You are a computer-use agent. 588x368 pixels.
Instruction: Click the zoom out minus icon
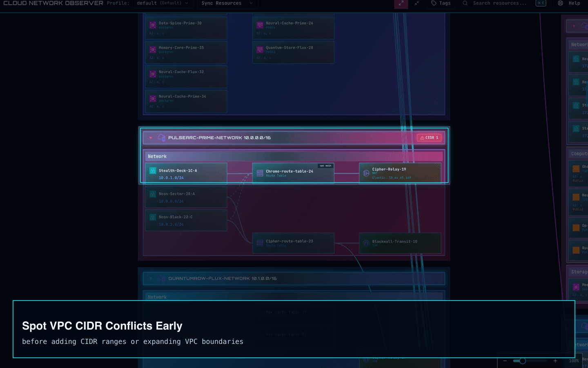pos(505,361)
